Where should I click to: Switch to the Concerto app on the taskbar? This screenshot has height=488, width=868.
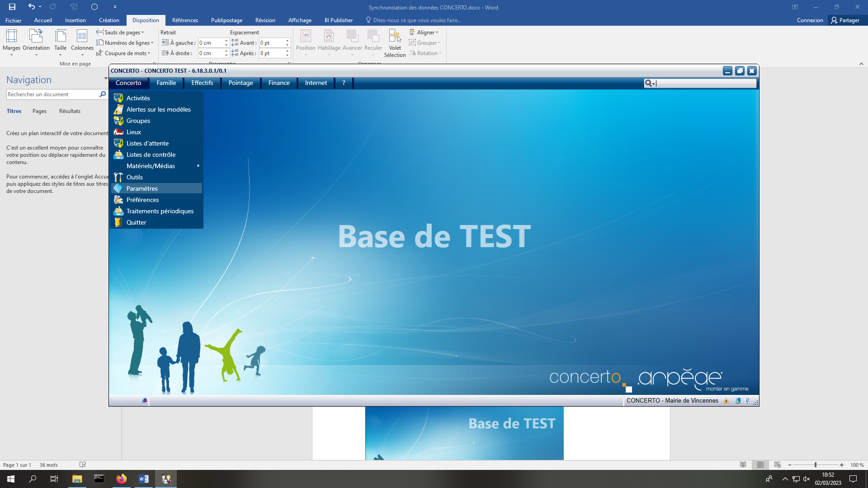point(166,479)
